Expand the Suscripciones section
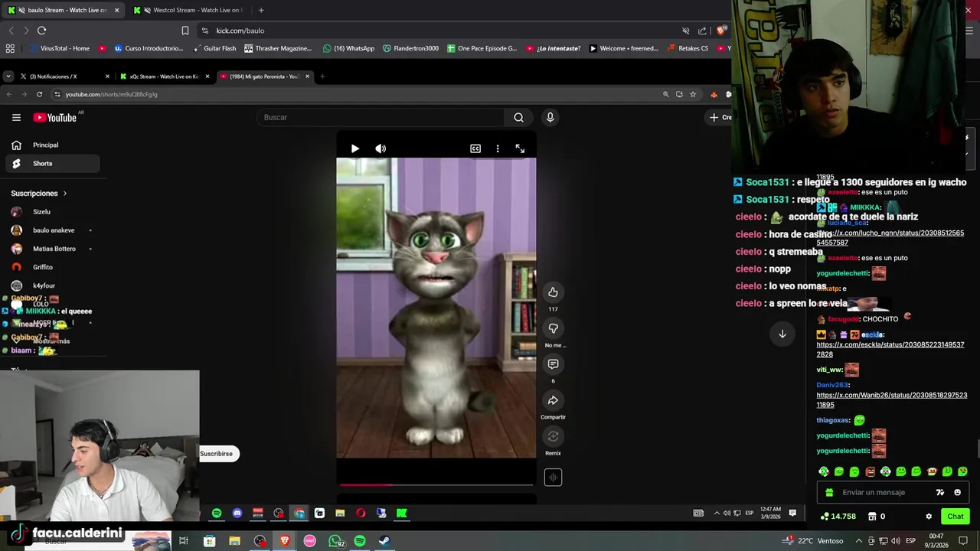This screenshot has height=551, width=980. [x=39, y=194]
